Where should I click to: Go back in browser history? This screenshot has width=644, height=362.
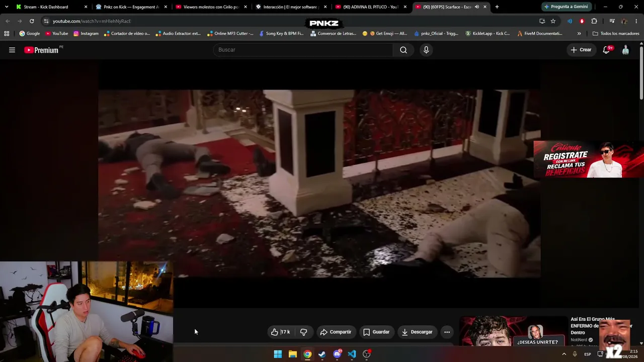pyautogui.click(x=8, y=21)
